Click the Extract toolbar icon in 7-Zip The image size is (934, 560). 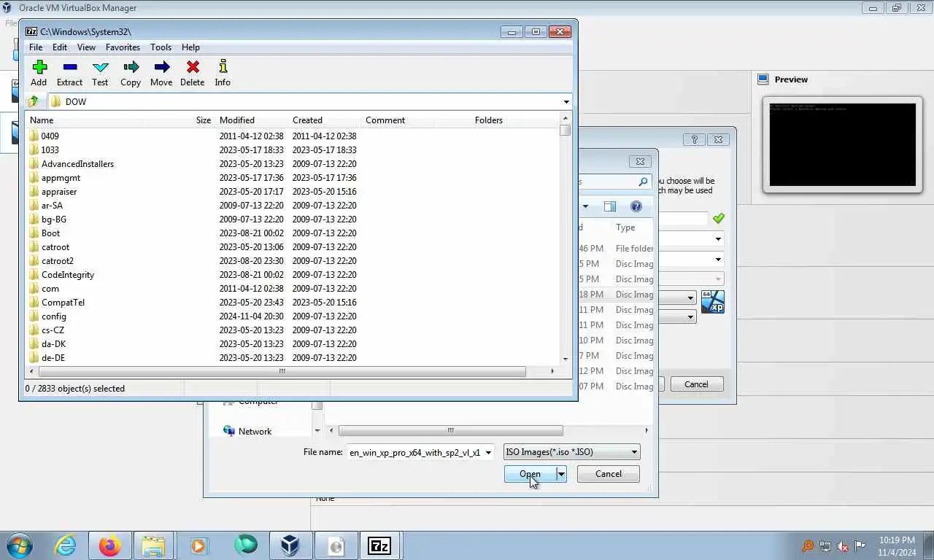point(69,73)
